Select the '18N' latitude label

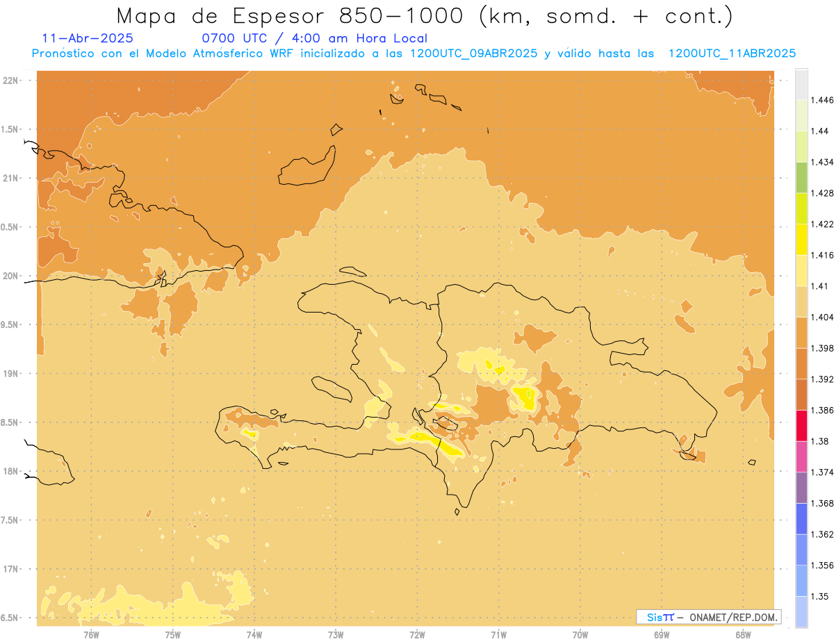[x=12, y=472]
